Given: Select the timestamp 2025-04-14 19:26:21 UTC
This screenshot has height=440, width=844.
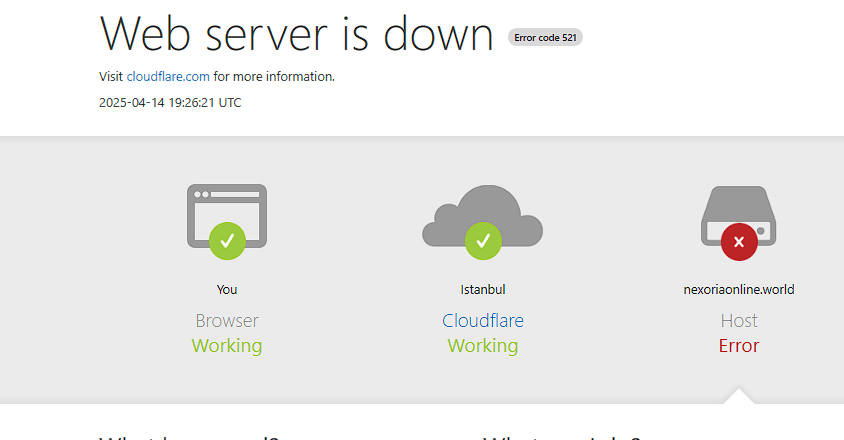Looking at the screenshot, I should (170, 102).
